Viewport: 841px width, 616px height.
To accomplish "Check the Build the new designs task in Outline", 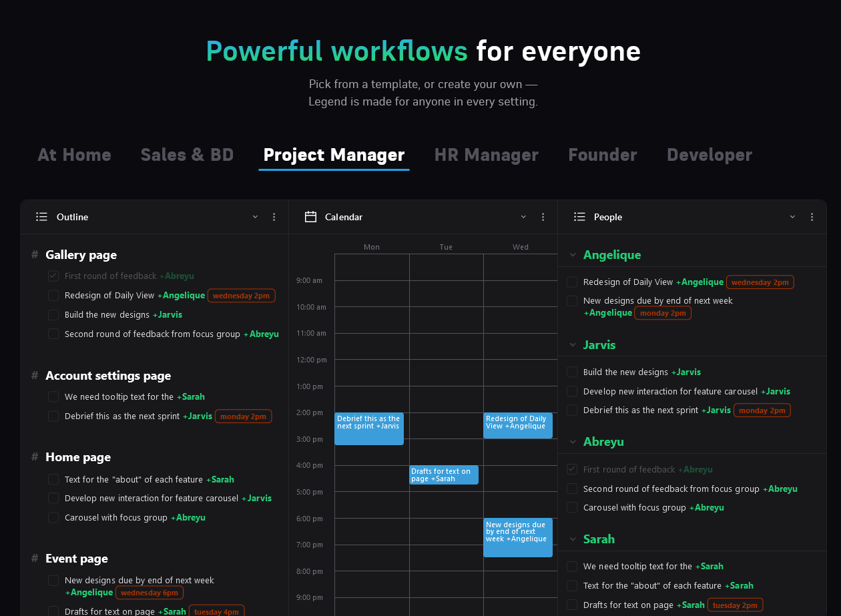I will tap(53, 314).
